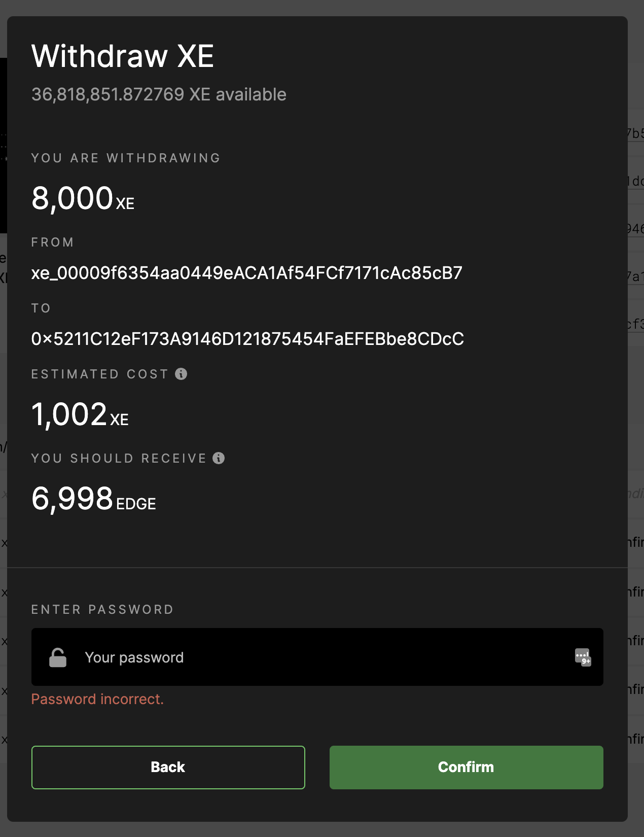The height and width of the screenshot is (837, 644).
Task: Click the Back button
Action: click(x=168, y=767)
